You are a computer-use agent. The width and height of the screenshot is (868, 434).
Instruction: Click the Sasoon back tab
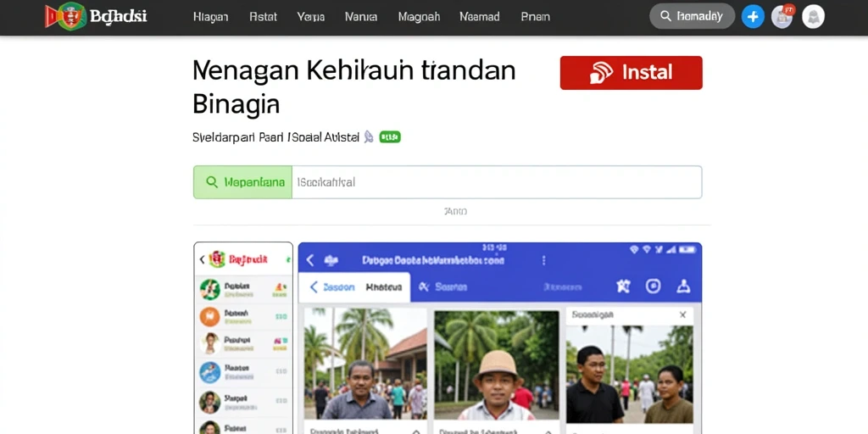click(331, 287)
